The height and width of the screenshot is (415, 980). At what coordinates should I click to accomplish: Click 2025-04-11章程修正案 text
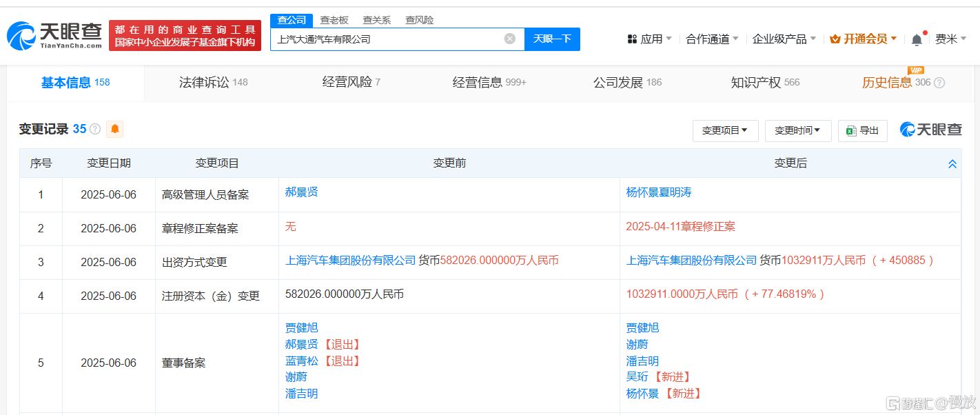(680, 226)
